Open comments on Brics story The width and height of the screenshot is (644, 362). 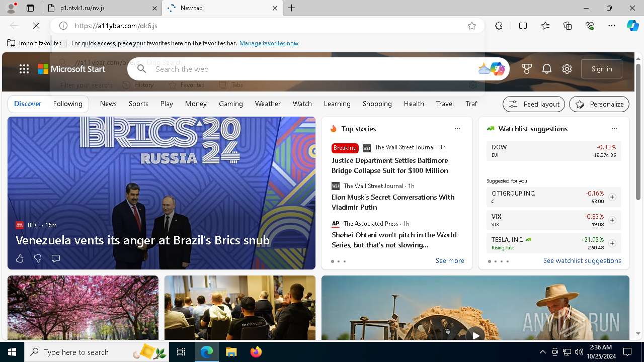(56, 258)
